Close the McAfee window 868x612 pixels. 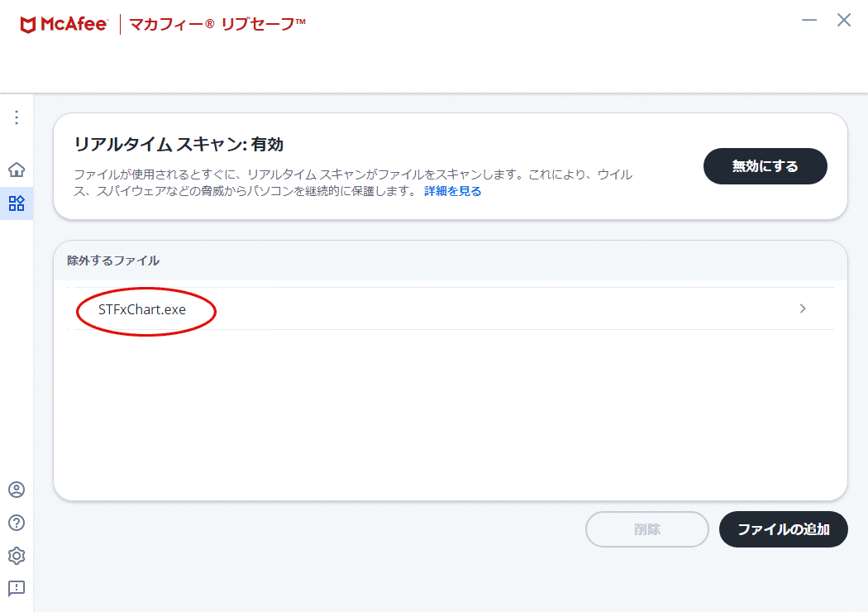(844, 21)
